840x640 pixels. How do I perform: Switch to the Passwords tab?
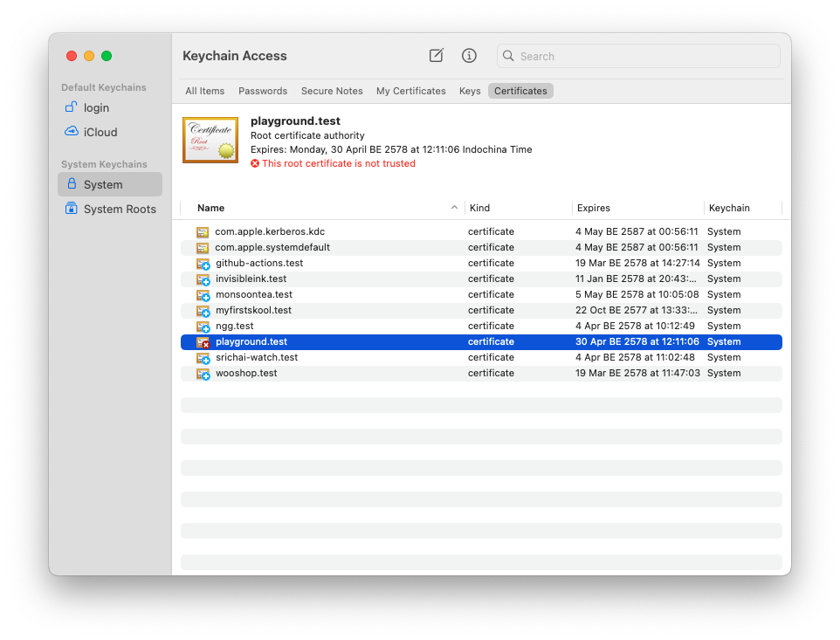[x=263, y=91]
